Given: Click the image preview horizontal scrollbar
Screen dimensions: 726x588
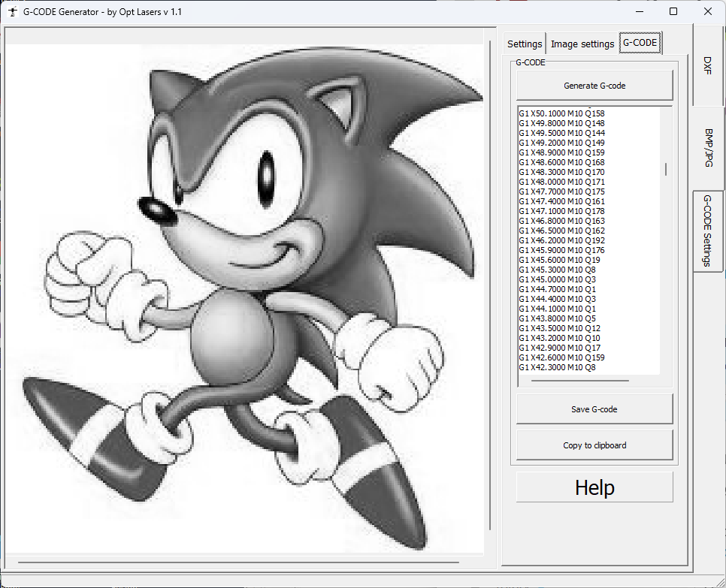Looking at the screenshot, I should point(237,561).
